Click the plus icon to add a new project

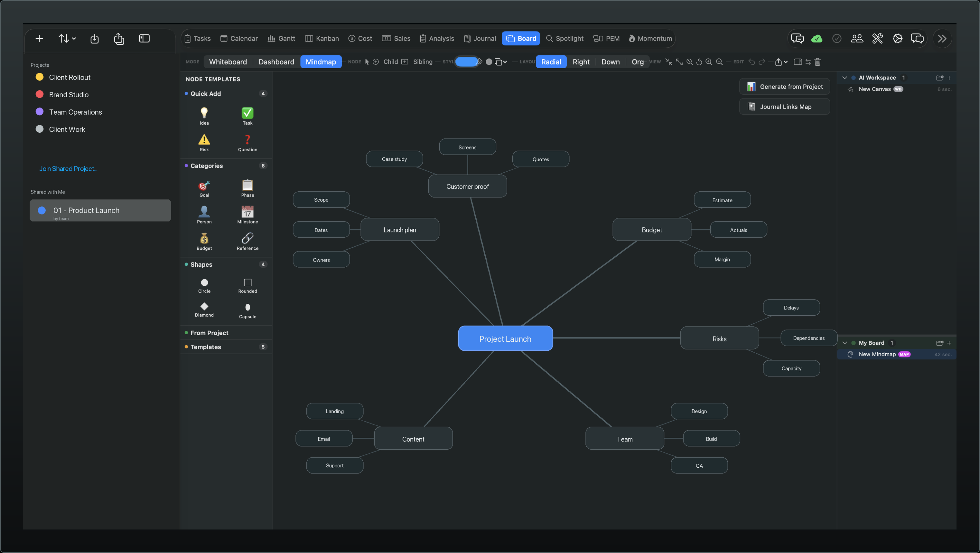(x=39, y=38)
